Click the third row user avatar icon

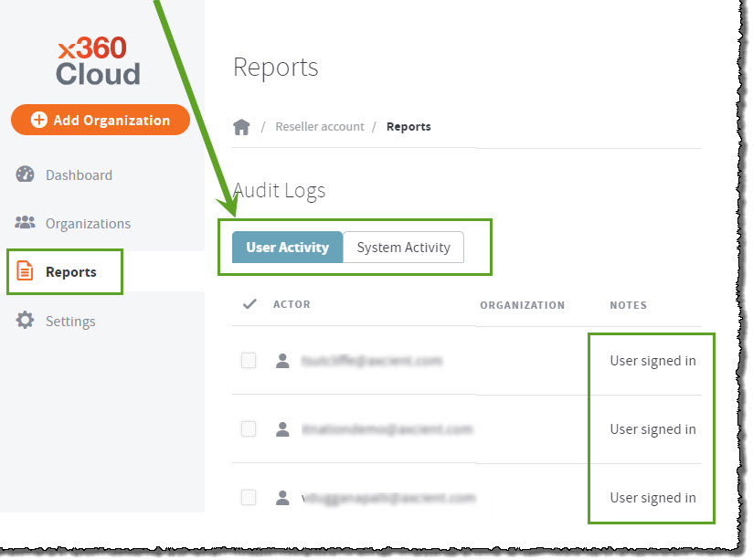coord(283,498)
